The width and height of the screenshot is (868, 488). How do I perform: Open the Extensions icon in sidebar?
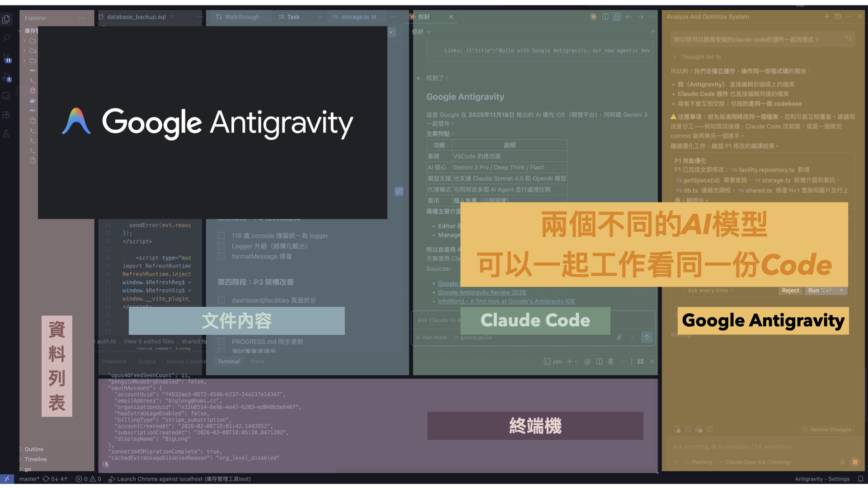6,114
